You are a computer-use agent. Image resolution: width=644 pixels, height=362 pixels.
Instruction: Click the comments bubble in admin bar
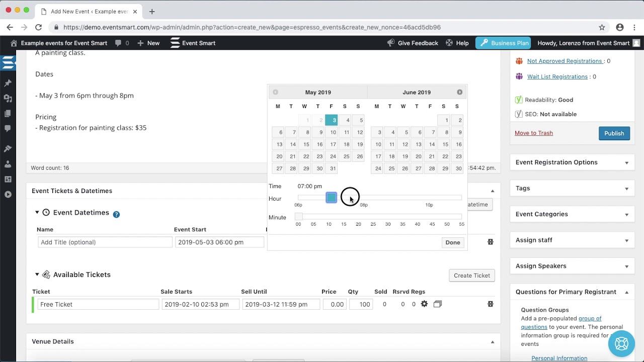point(122,43)
